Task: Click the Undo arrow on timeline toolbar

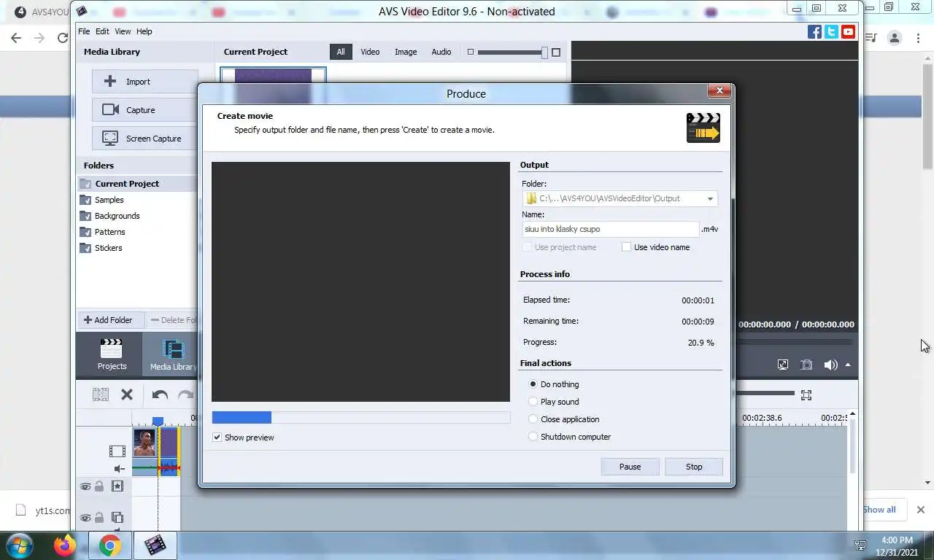Action: point(160,394)
